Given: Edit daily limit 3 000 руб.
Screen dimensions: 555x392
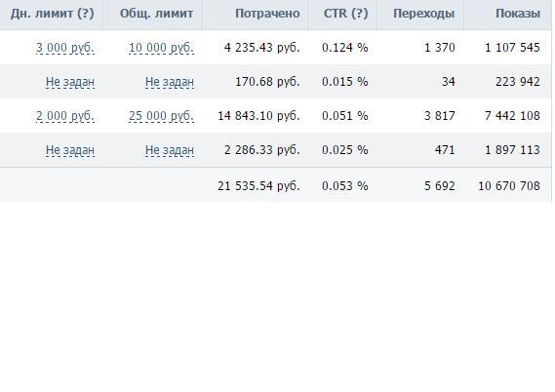Looking at the screenshot, I should point(65,48).
